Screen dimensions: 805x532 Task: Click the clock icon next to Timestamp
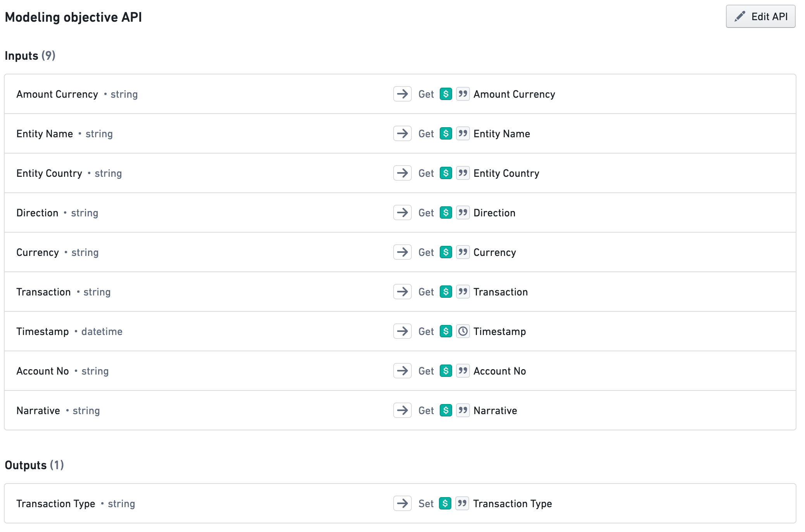(x=463, y=331)
